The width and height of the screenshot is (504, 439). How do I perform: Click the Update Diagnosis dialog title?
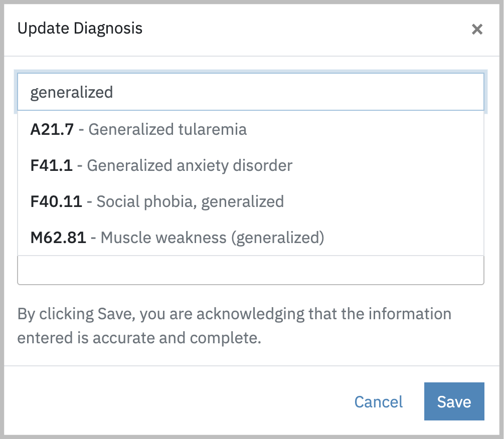pyautogui.click(x=80, y=29)
